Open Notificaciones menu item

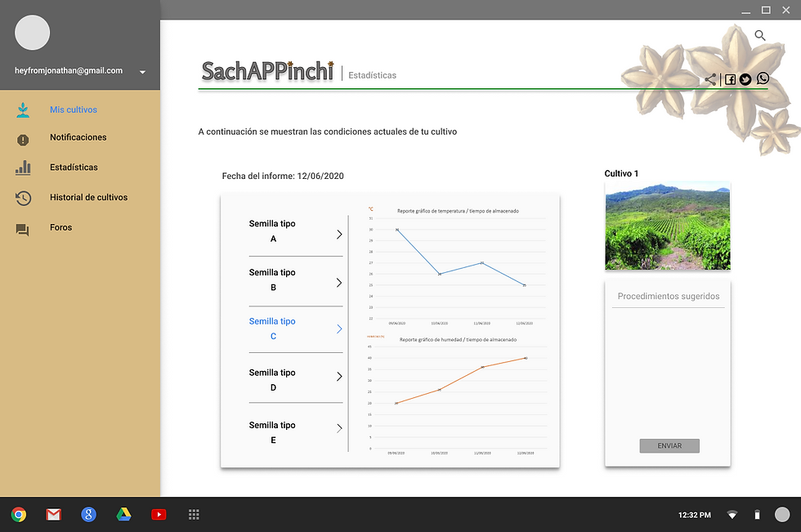(x=80, y=137)
